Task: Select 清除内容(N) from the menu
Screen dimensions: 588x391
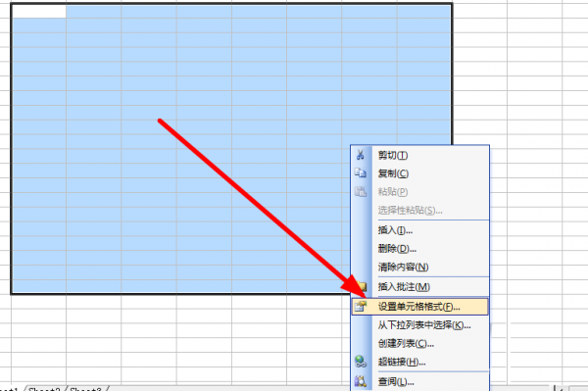Action: tap(403, 267)
